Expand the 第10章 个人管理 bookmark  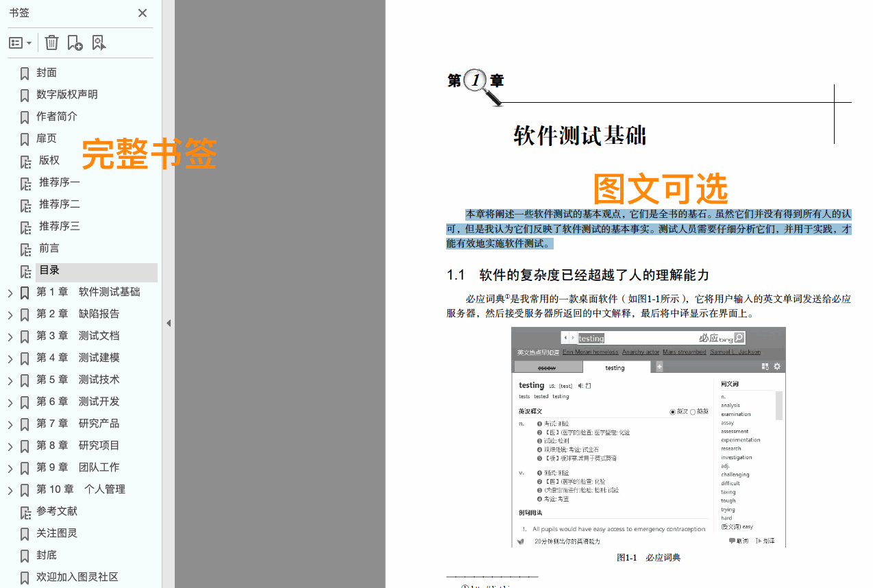(10, 489)
